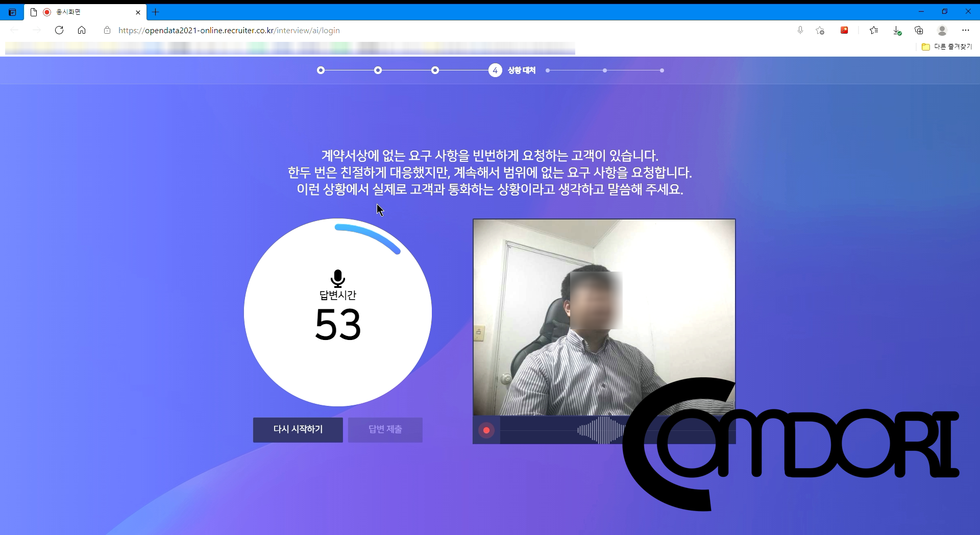Click the microphone permission icon in address bar
This screenshot has height=535, width=980.
click(800, 30)
